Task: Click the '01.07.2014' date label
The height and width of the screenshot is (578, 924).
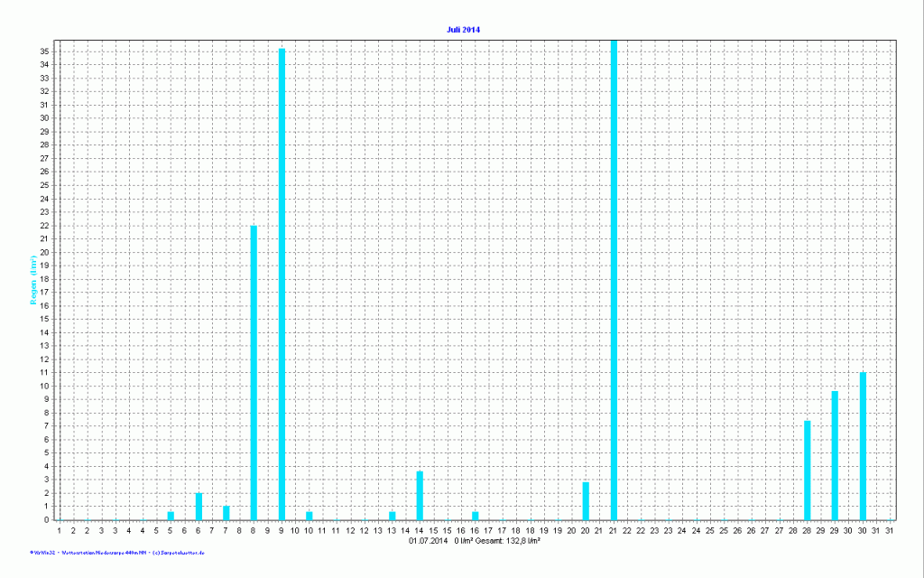Action: 428,540
